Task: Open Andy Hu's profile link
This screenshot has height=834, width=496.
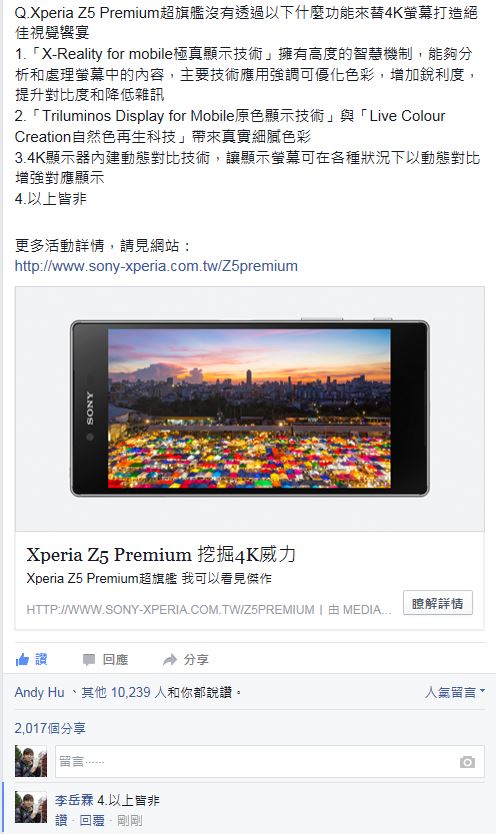Action: click(x=39, y=692)
